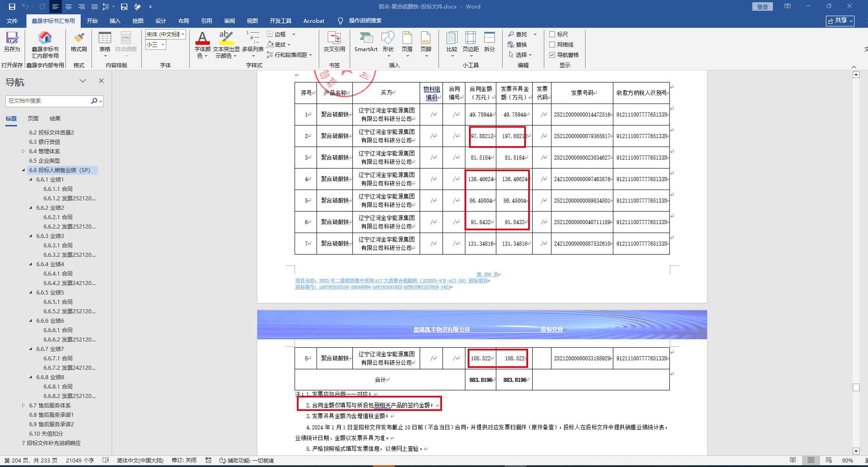868x467 pixels.
Task: Expand the 6.7 售后服务体系 heading
Action: tap(24, 406)
